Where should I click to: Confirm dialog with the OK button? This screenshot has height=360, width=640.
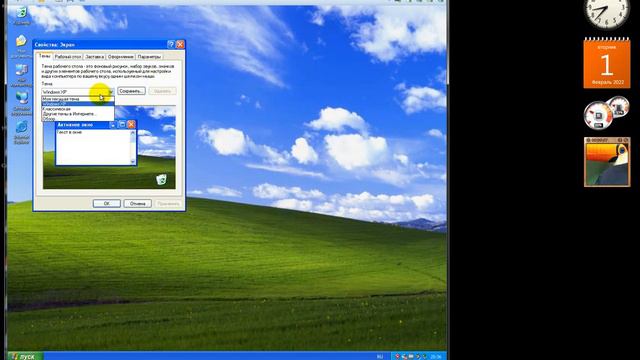point(107,203)
